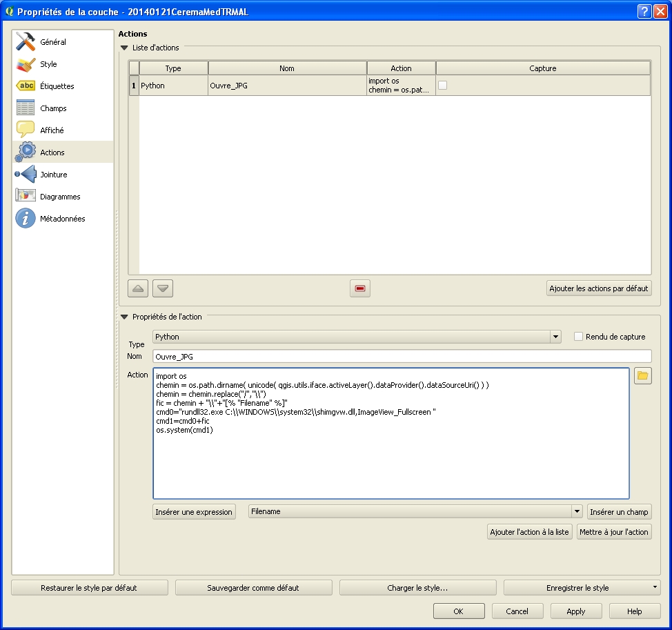Click Insérer une expression button

(x=194, y=512)
